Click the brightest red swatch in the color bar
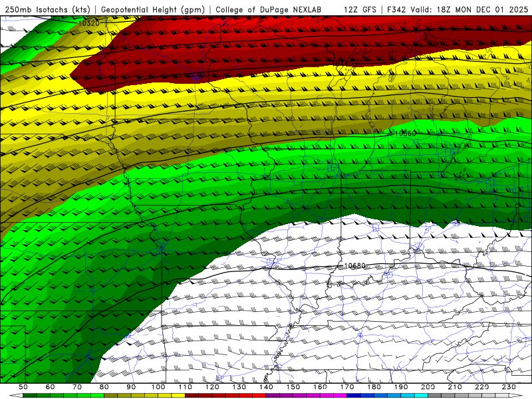Viewport: 532px width, 399px height. tap(259, 396)
